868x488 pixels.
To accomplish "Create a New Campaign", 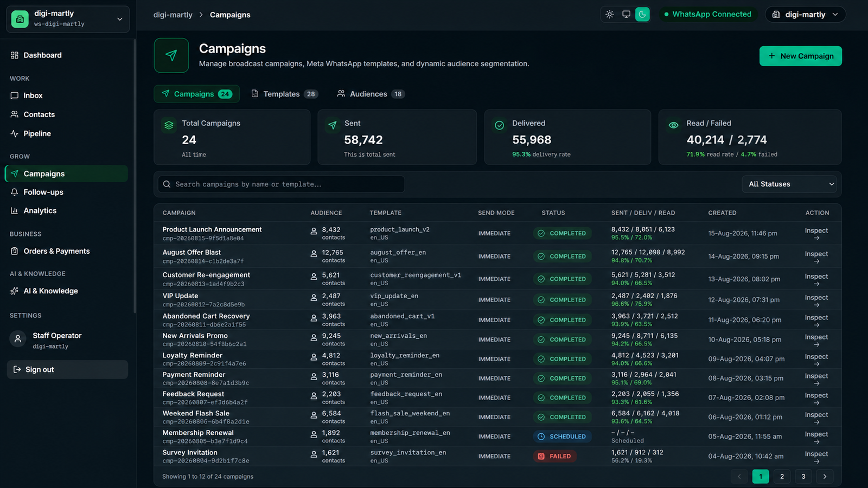I will 801,56.
